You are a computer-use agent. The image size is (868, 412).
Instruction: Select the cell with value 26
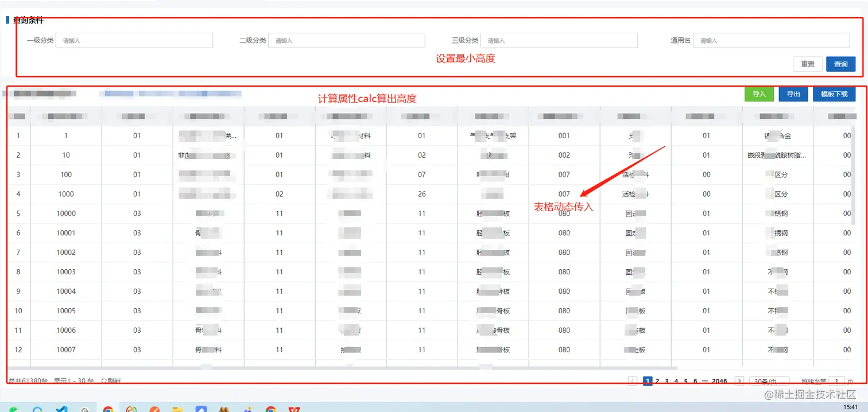(x=422, y=194)
